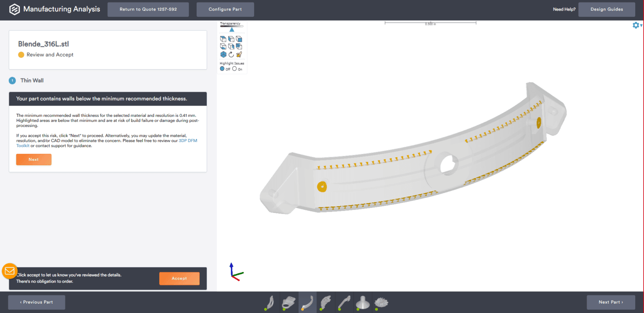Select the isometric view cube icon

pos(223,54)
